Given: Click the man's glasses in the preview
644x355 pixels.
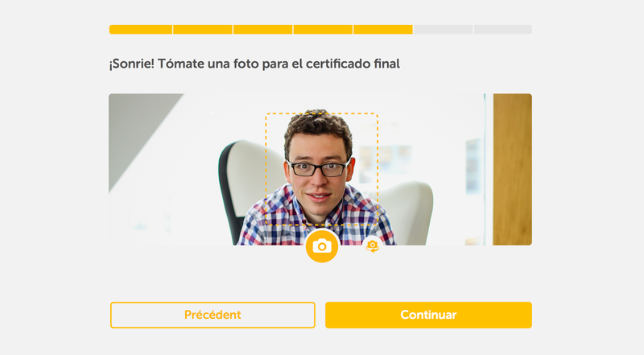Looking at the screenshot, I should pos(318,169).
